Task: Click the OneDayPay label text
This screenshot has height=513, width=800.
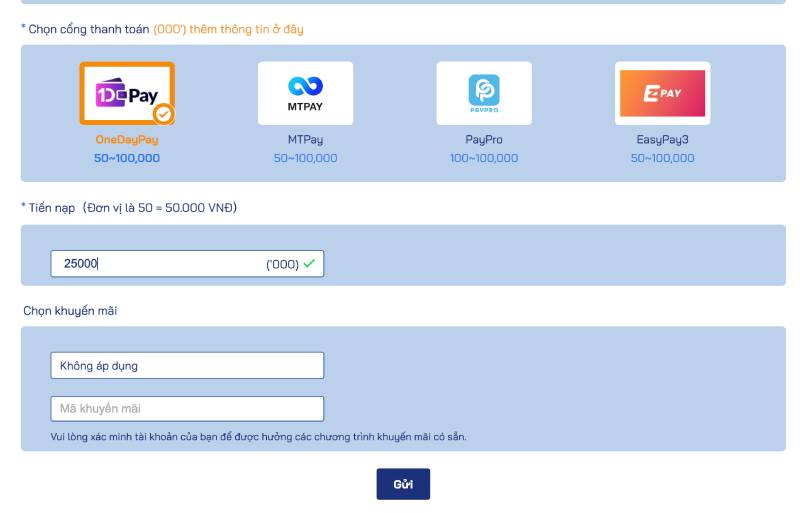Action: coord(127,139)
